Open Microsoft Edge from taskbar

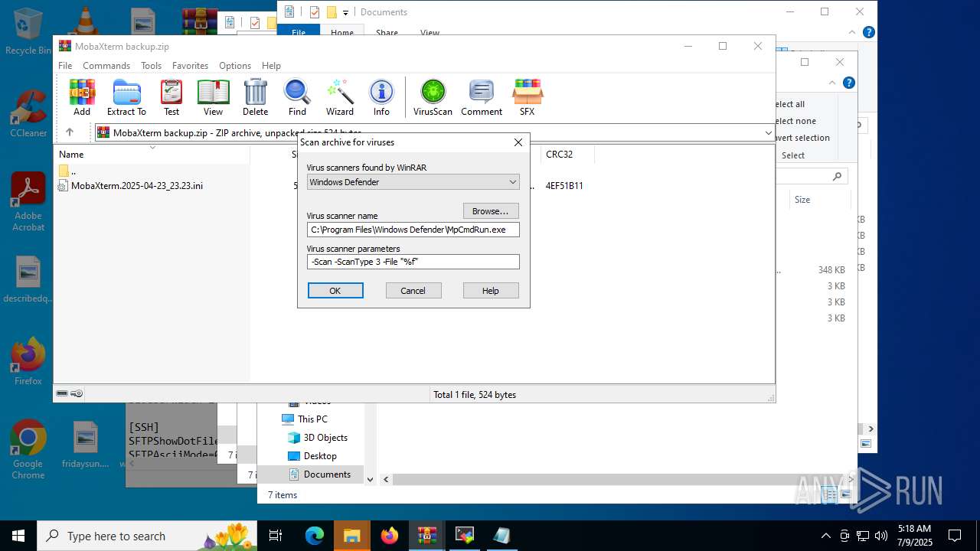click(x=315, y=536)
